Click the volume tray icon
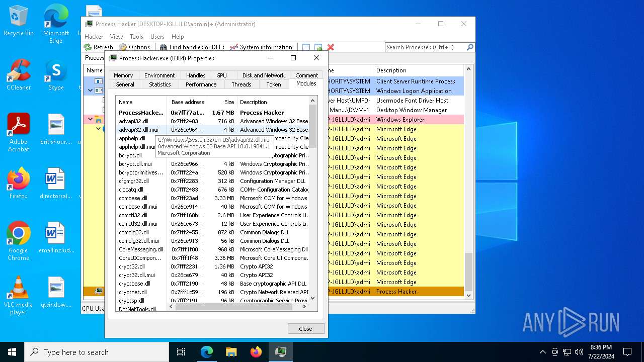This screenshot has width=644, height=362. coord(579,352)
